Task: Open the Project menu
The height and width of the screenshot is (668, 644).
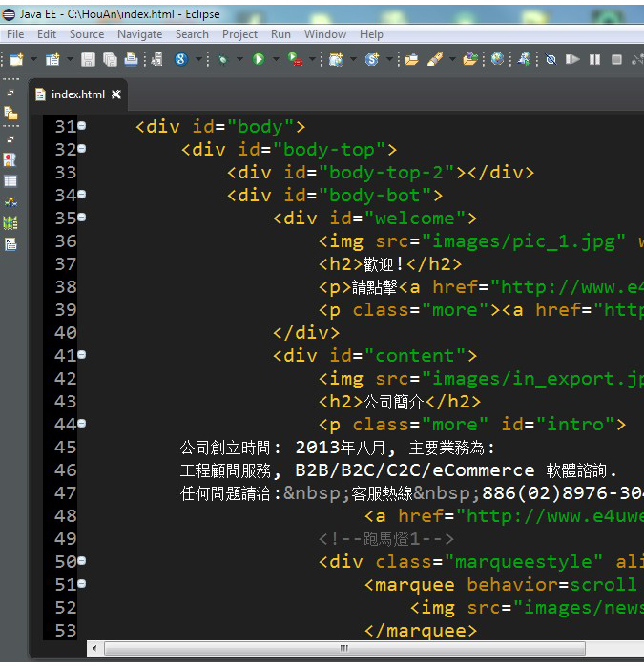Action: [239, 34]
